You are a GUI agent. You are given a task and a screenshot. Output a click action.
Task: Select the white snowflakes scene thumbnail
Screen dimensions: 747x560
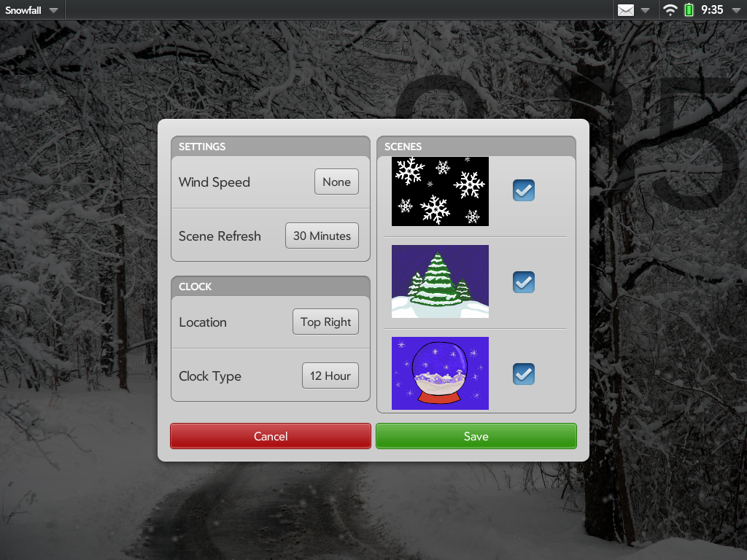click(x=440, y=191)
